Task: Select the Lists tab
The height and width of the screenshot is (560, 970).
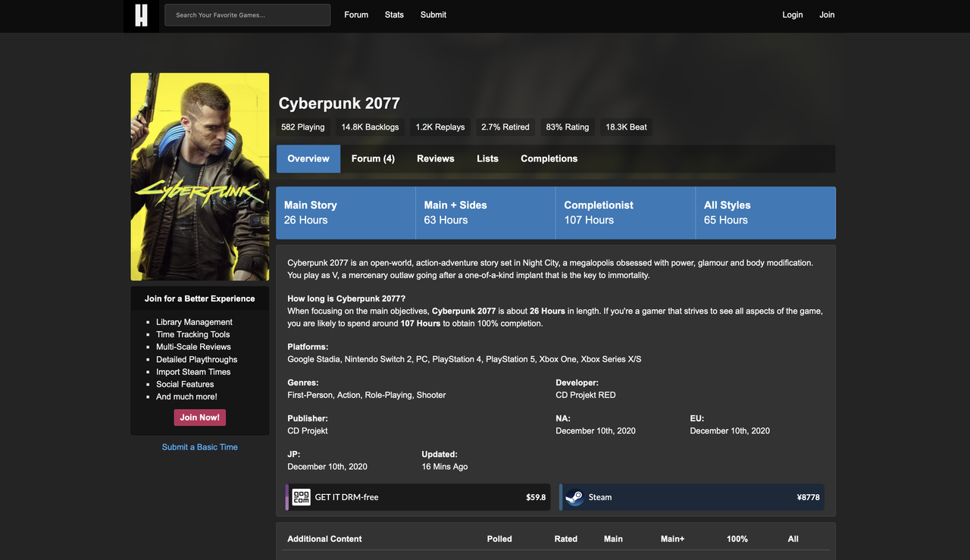Action: pyautogui.click(x=487, y=158)
